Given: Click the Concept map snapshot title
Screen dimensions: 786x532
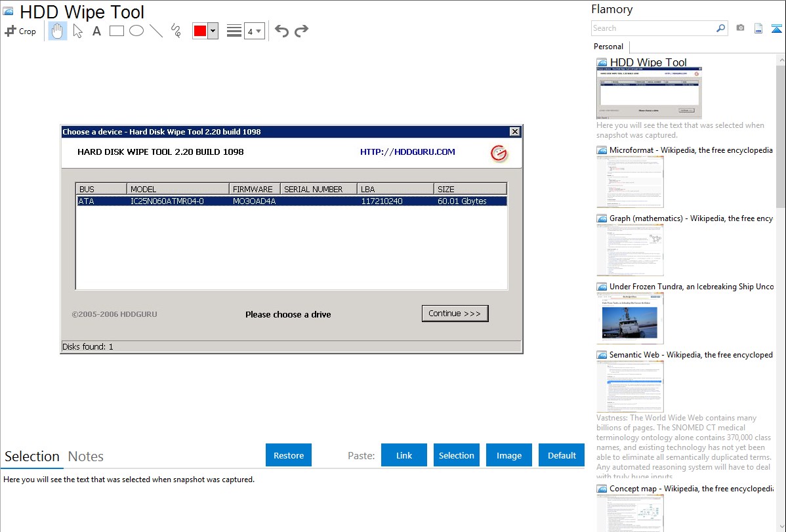Looking at the screenshot, I should tap(691, 488).
